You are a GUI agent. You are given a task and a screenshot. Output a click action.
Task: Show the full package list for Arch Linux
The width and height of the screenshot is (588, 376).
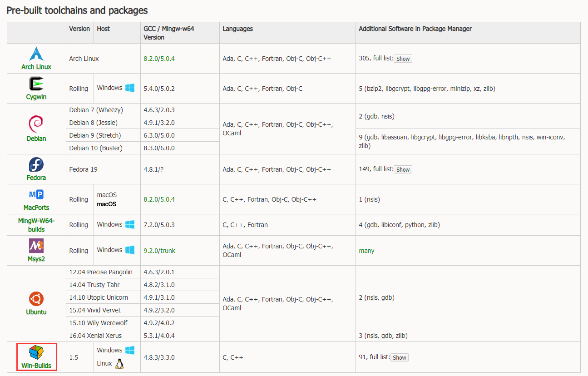click(403, 59)
